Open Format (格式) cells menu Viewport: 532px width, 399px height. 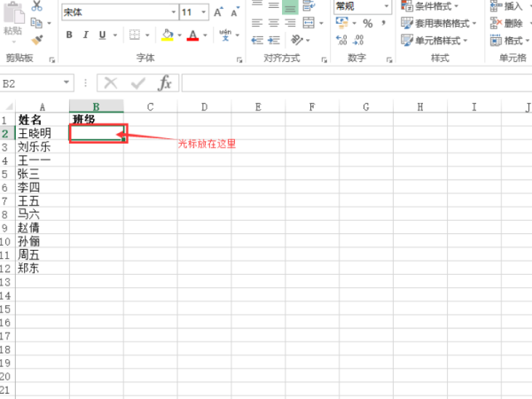509,41
